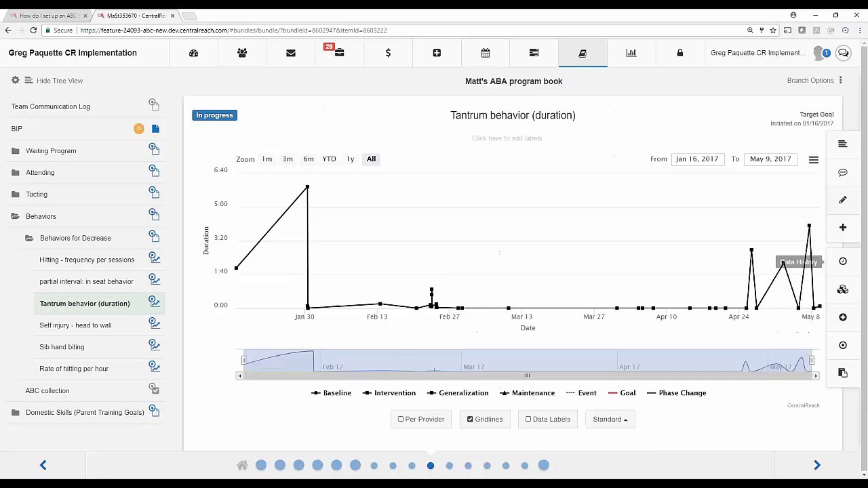Click the pencil edit icon in right sidebar
This screenshot has height=488, width=868.
point(843,200)
